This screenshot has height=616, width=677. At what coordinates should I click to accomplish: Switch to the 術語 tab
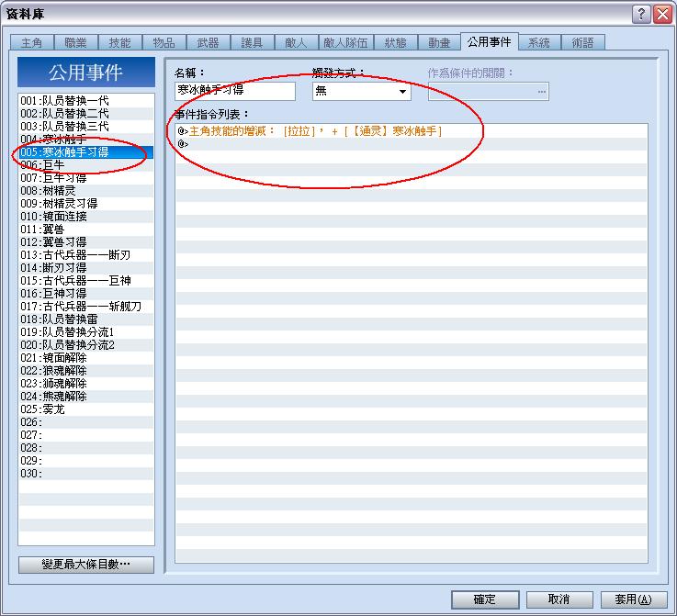(x=582, y=43)
